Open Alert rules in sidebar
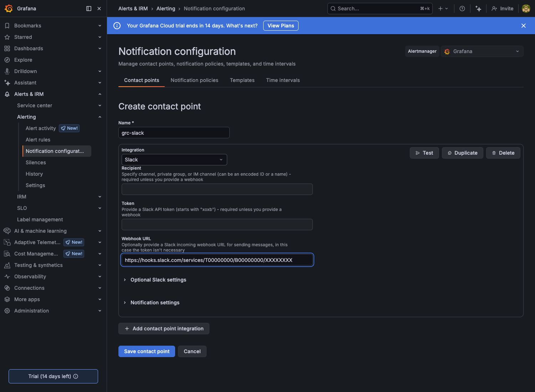535x392 pixels. tap(38, 140)
